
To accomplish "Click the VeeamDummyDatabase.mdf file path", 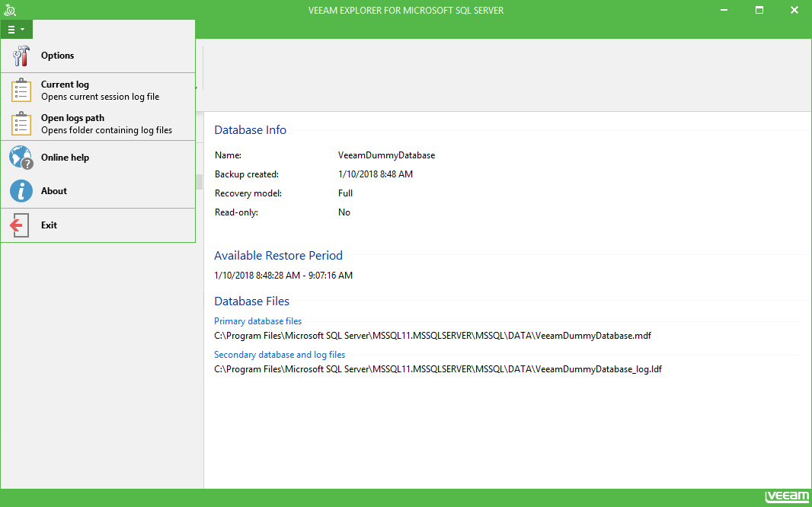I will (433, 336).
